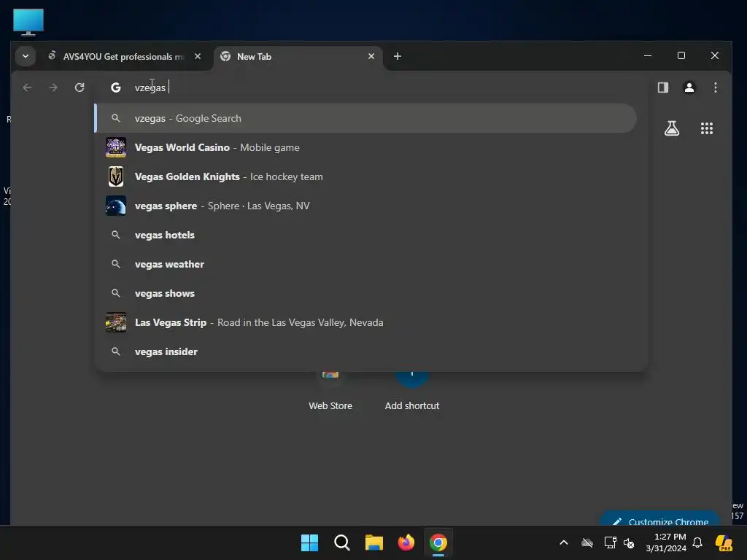Screen dimensions: 747x560
Task: Click the muted volume tray icon
Action: [629, 542]
